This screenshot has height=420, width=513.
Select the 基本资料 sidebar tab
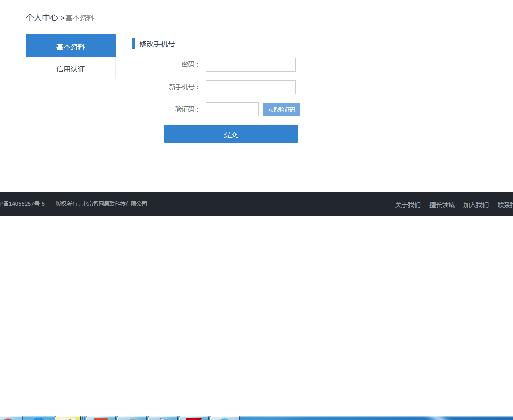pos(70,46)
